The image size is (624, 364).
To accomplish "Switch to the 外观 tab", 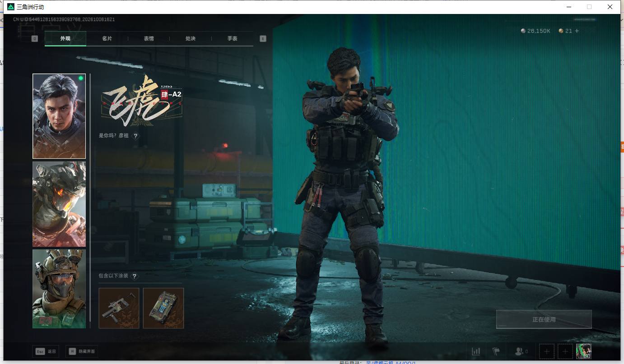I will pyautogui.click(x=65, y=38).
